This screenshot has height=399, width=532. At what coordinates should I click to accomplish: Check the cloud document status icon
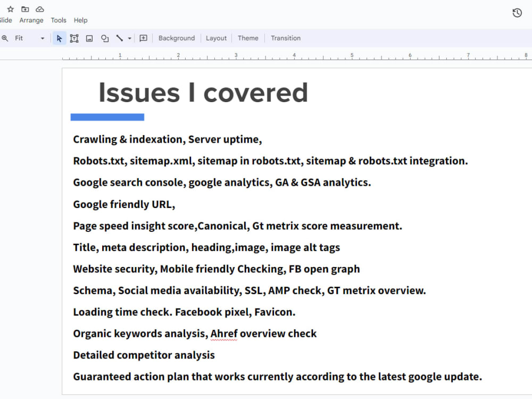(40, 9)
